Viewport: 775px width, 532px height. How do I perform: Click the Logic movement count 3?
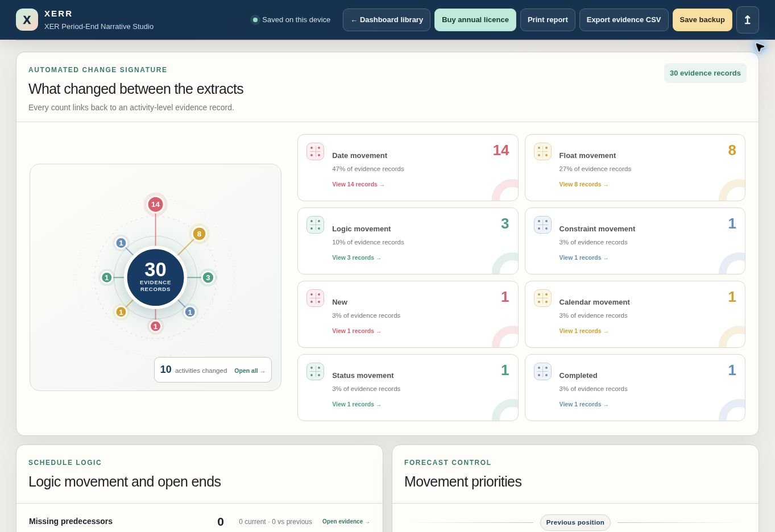[505, 223]
